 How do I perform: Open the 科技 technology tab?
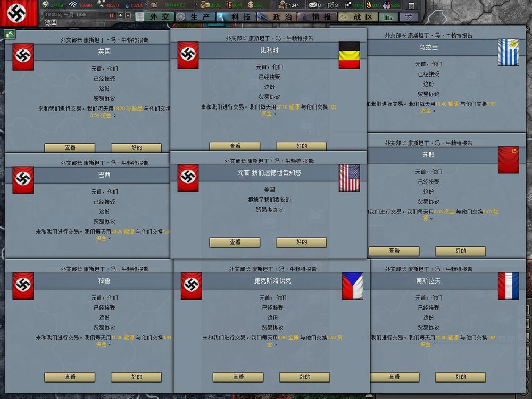pyautogui.click(x=236, y=16)
